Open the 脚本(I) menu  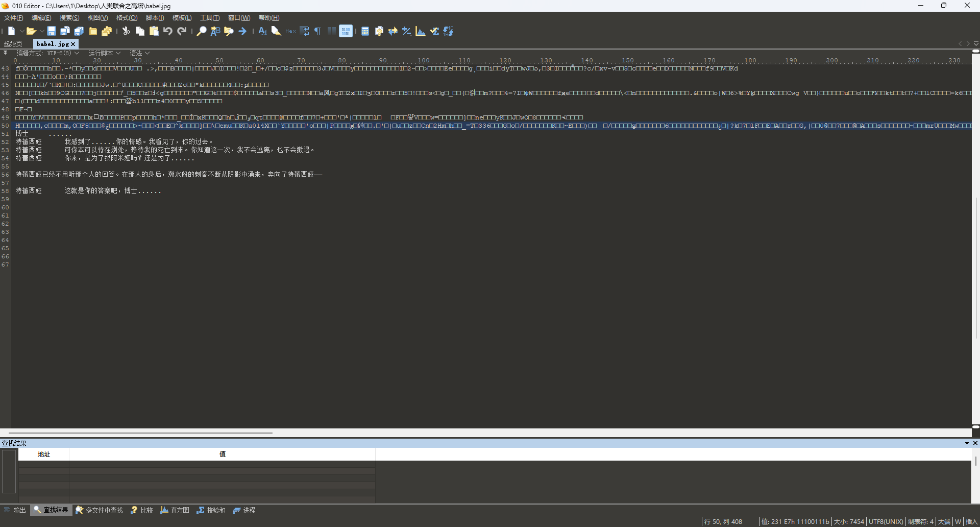(155, 18)
